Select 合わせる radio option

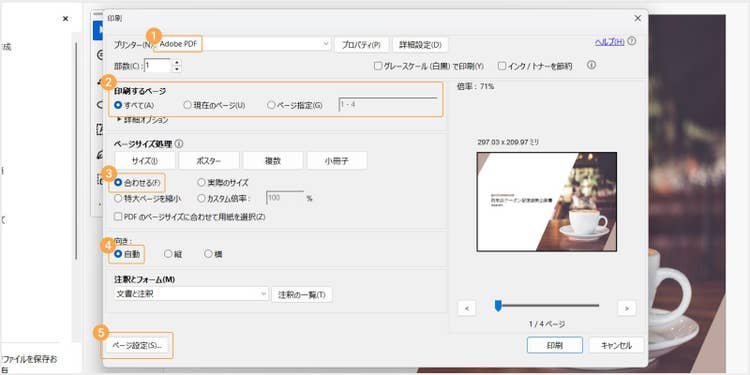(x=118, y=182)
